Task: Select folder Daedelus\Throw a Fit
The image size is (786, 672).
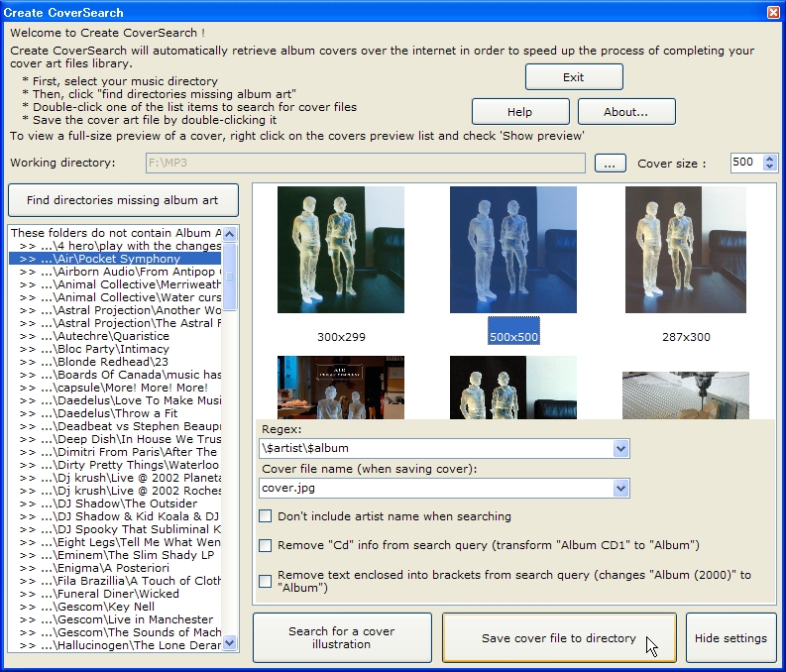Action: point(115,413)
